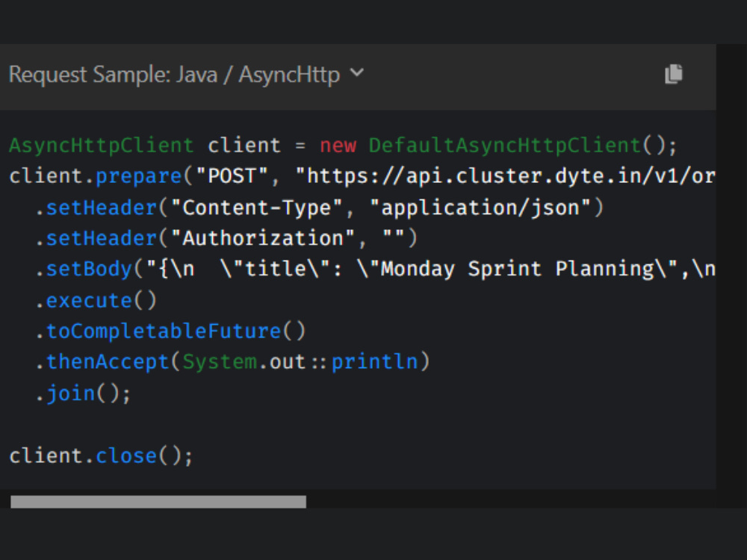
Task: Click the setHeader "Authorization" code line
Action: point(227,238)
